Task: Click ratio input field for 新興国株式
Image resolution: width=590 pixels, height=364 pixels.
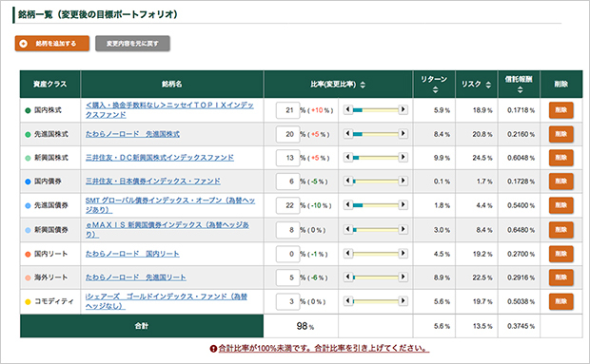Action: (x=287, y=158)
